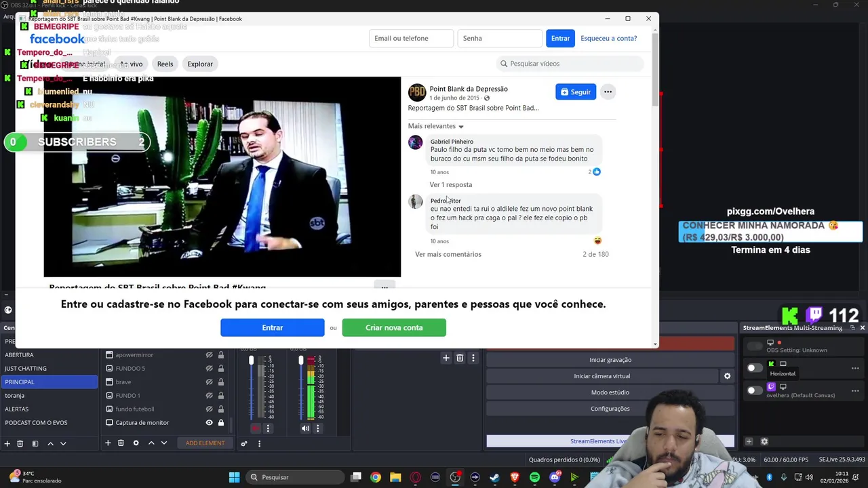Select the ALERTAS scene
Viewport: 868px width, 488px height.
click(x=49, y=409)
